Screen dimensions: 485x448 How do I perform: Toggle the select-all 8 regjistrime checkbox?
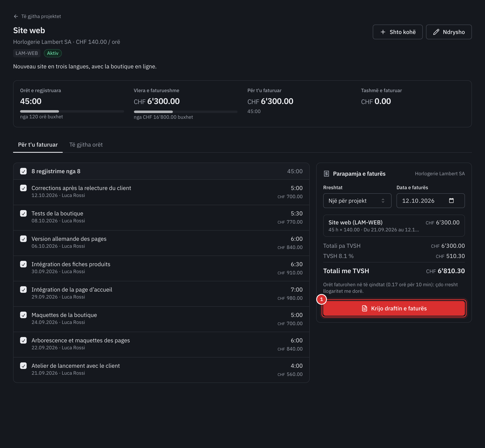point(23,171)
